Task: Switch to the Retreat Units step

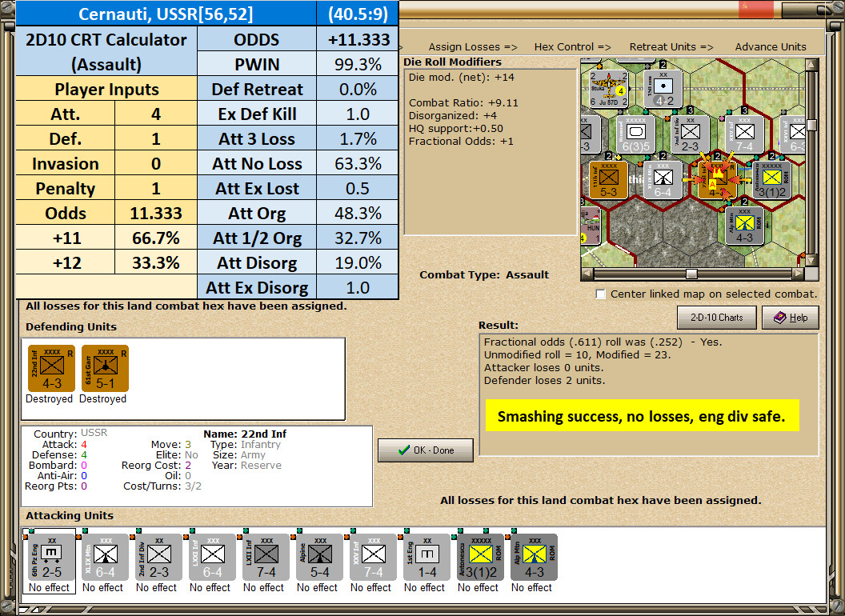Action: pyautogui.click(x=671, y=47)
